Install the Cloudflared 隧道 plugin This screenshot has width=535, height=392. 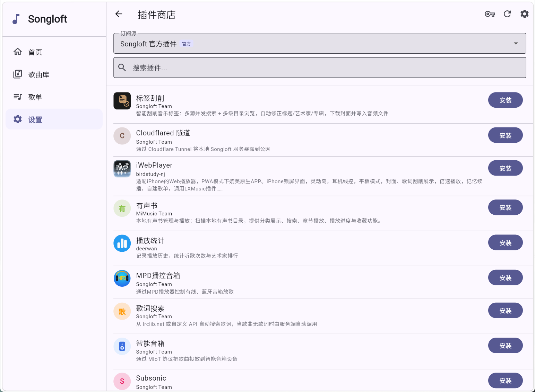point(506,135)
